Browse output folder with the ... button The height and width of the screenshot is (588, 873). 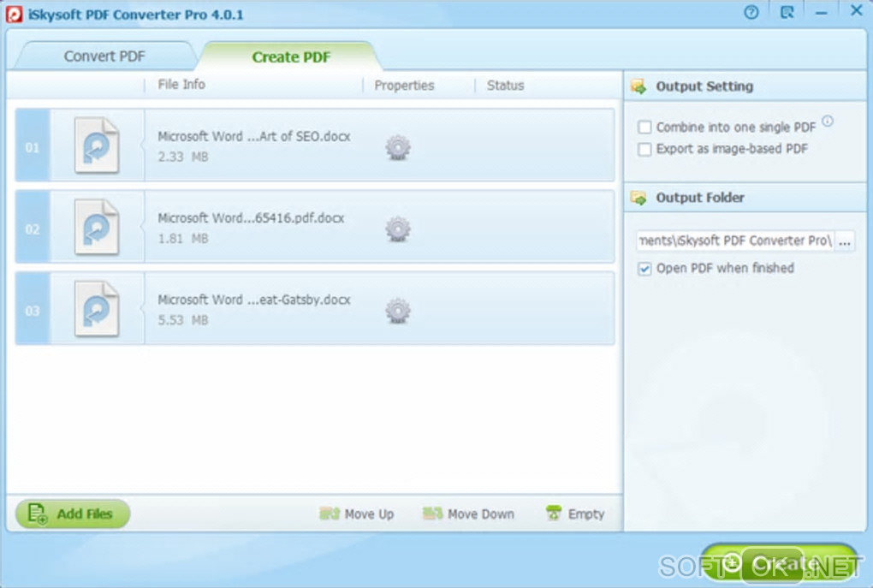click(x=845, y=241)
